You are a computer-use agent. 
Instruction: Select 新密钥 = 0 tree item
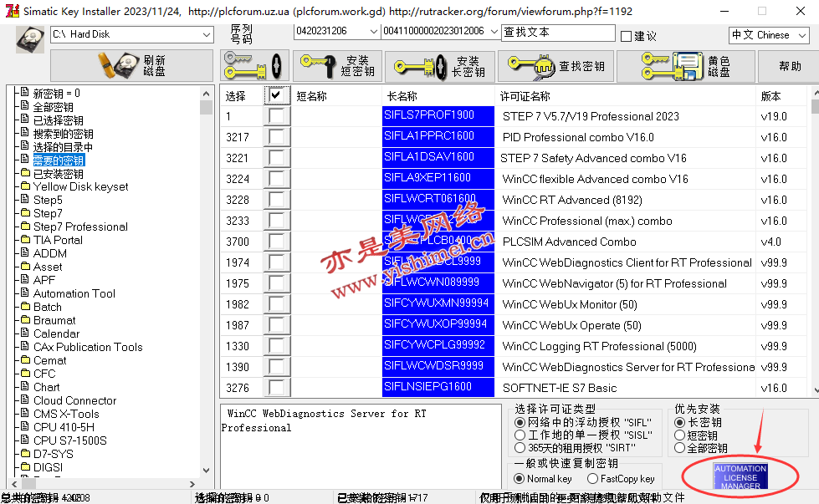click(56, 94)
